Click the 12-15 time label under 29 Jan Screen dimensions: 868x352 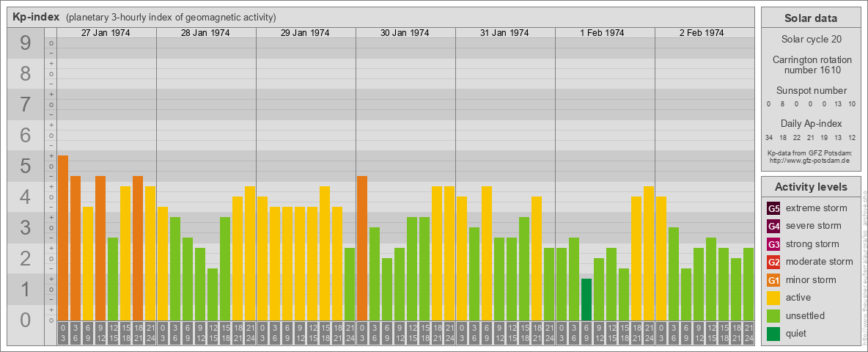click(x=312, y=334)
